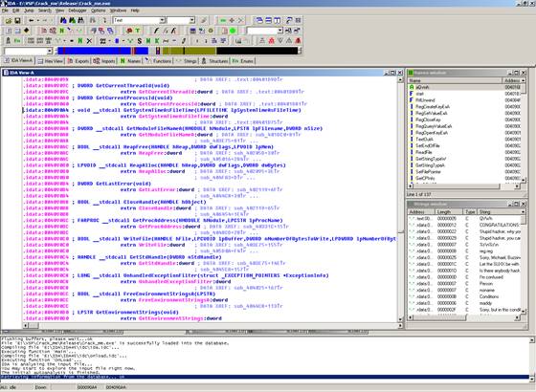
Task: Click the red T icon in the second toolbar row
Action: tap(138, 31)
